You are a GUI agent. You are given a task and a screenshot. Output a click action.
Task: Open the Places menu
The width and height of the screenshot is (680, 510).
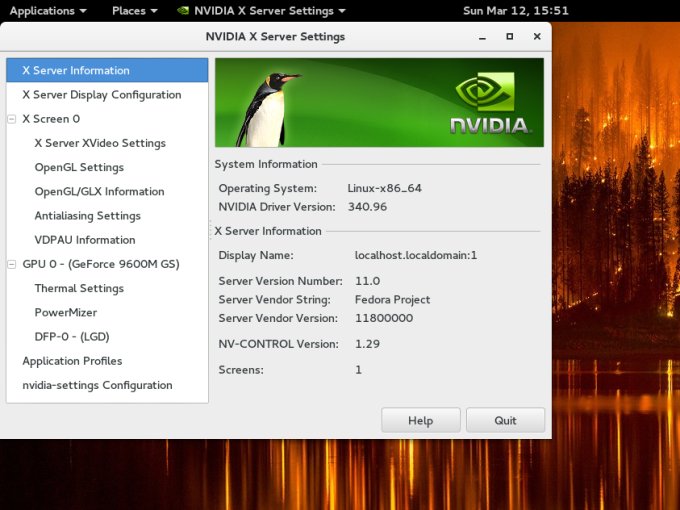click(134, 11)
